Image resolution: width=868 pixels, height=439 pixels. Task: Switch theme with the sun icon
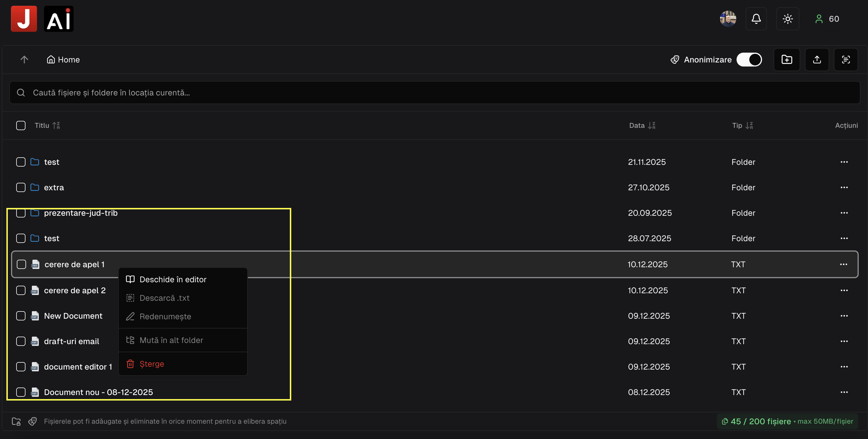click(788, 19)
